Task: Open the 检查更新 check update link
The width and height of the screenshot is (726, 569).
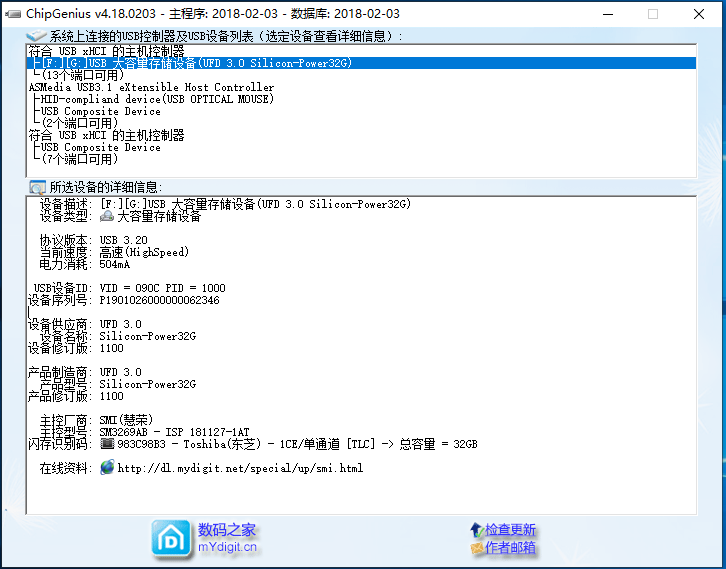Action: (x=511, y=530)
